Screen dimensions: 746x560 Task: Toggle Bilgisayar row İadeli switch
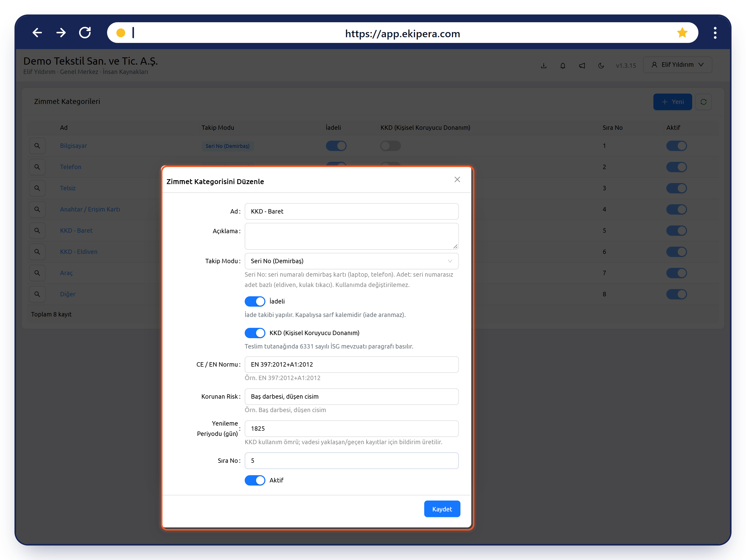(x=336, y=146)
